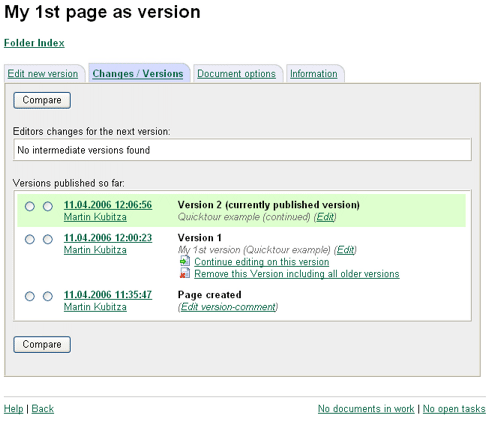This screenshot has height=422, width=494.
Task: Select first radio button for Page created
Action: pyautogui.click(x=30, y=296)
